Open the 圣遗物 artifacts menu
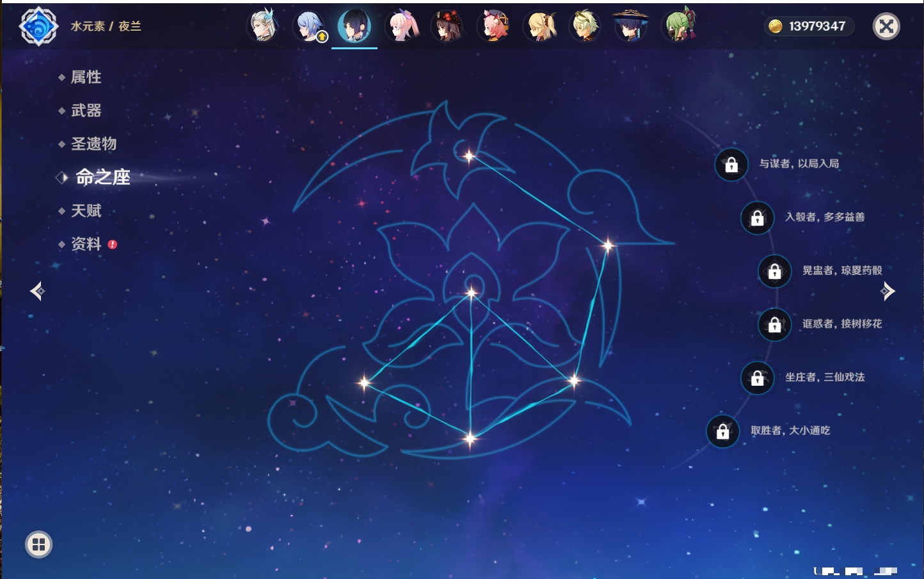Screen dimensions: 924x579 tap(93, 143)
